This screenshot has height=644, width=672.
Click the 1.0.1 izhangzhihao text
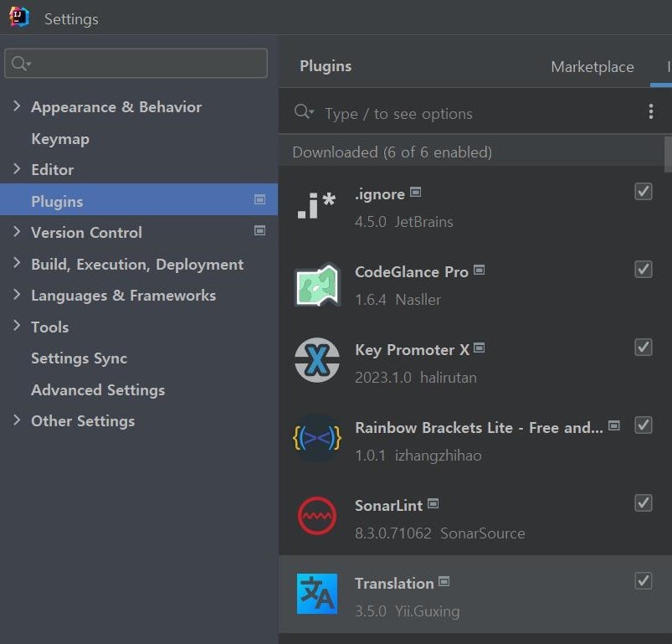tap(418, 456)
